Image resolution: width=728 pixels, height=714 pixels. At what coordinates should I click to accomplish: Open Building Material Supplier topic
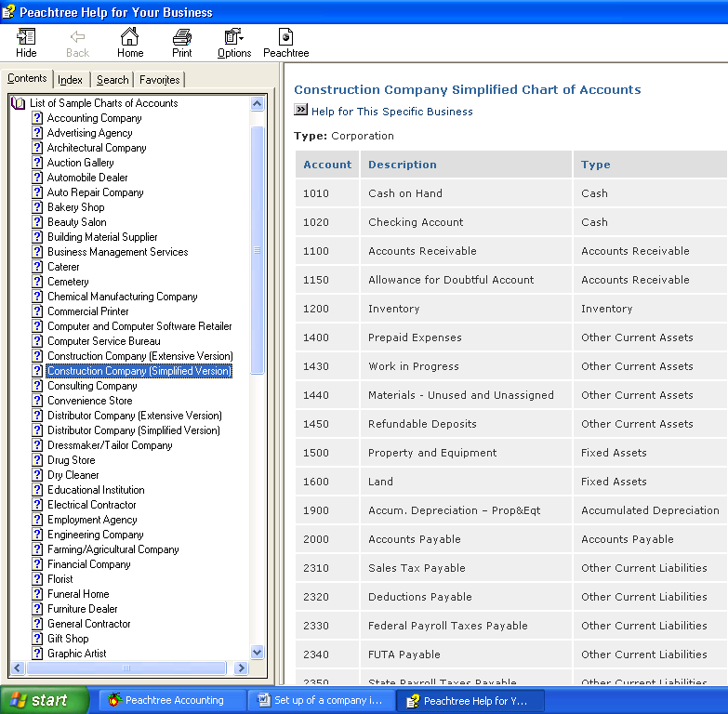102,237
